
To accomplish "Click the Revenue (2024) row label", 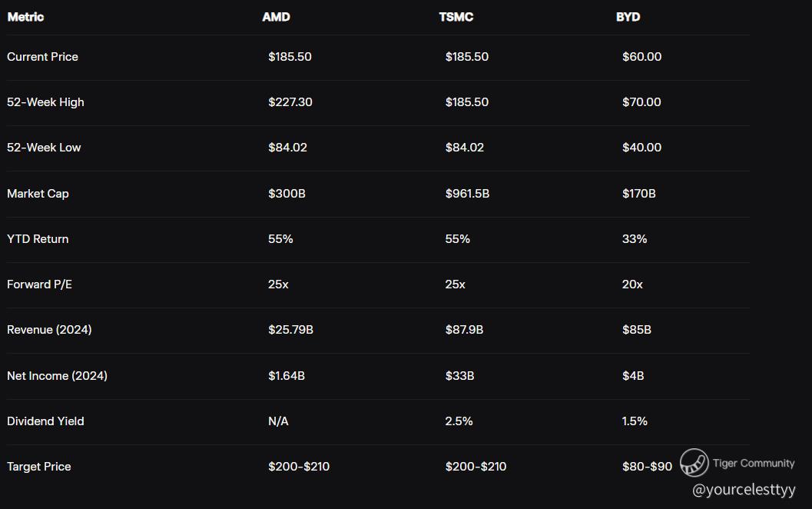I will pyautogui.click(x=49, y=330).
